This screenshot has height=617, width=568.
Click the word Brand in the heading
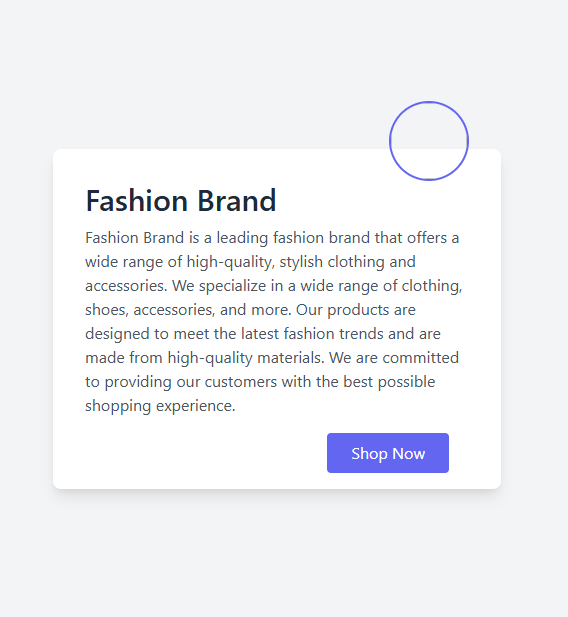pyautogui.click(x=237, y=201)
